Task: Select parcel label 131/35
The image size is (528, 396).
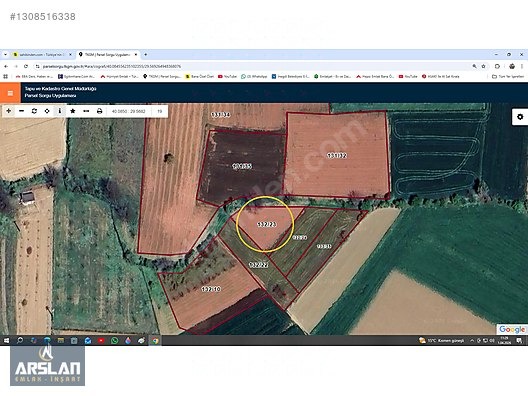Action: coord(242,166)
